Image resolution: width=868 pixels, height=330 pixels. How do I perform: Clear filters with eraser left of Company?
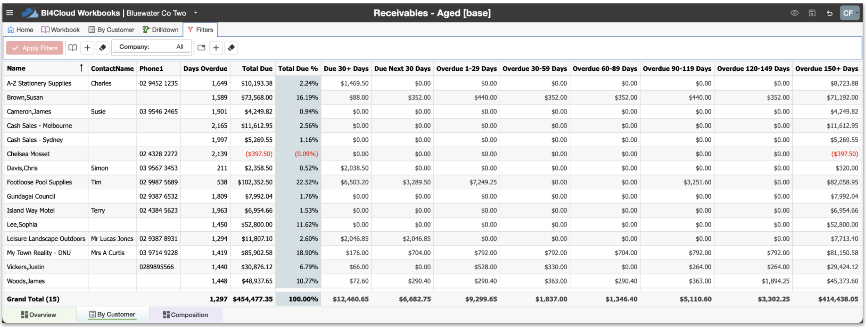coord(102,48)
